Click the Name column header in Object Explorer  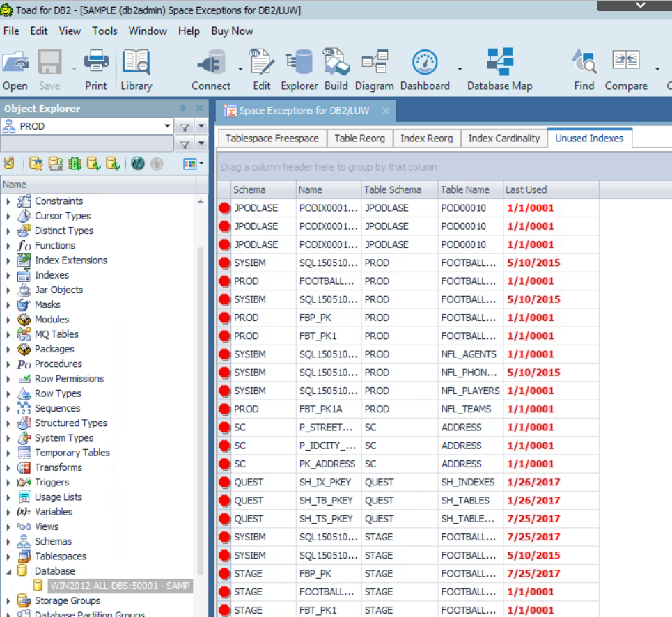click(x=99, y=185)
